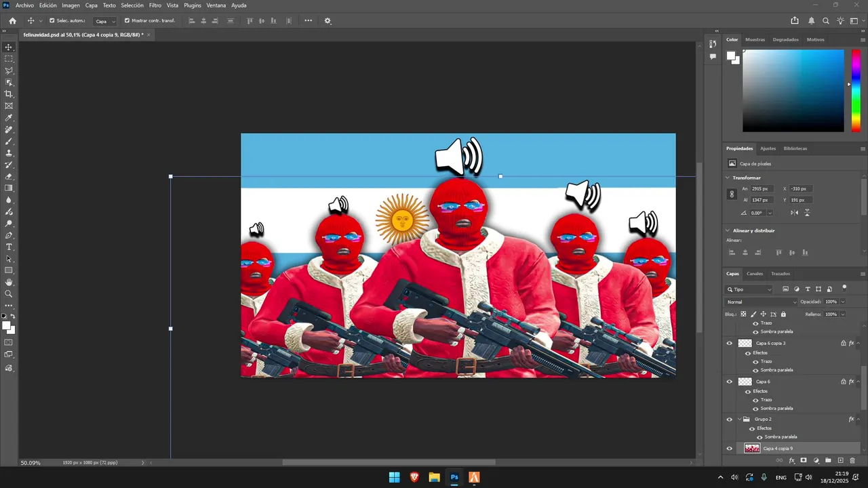
Task: Toggle Efectos visibility under Capa 6
Action: [748, 391]
